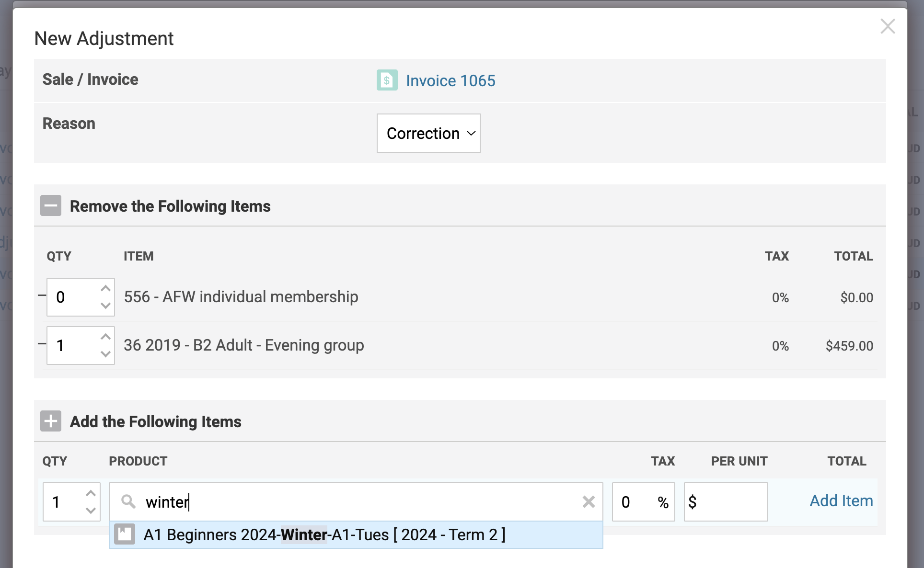The image size is (924, 568).
Task: Click the course icon in the Winter suggestion
Action: (125, 534)
